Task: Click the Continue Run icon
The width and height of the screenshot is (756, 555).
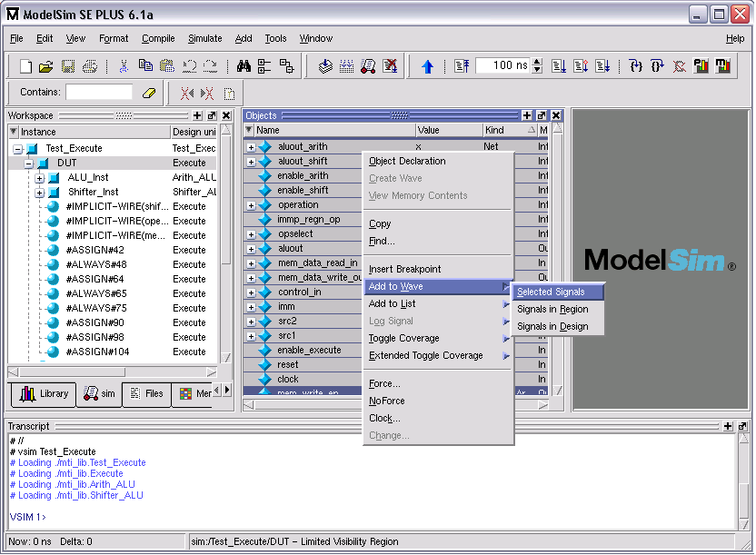Action: pos(581,66)
